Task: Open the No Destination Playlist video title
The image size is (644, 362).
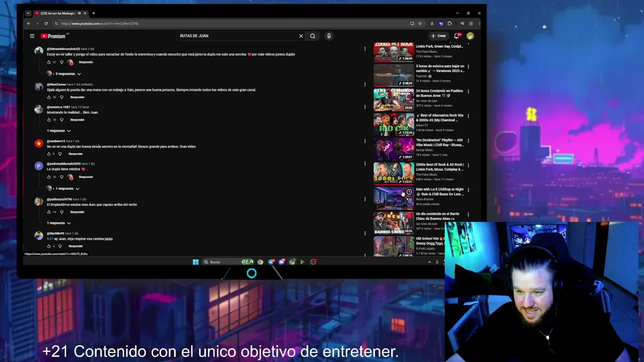Action: coord(440,142)
